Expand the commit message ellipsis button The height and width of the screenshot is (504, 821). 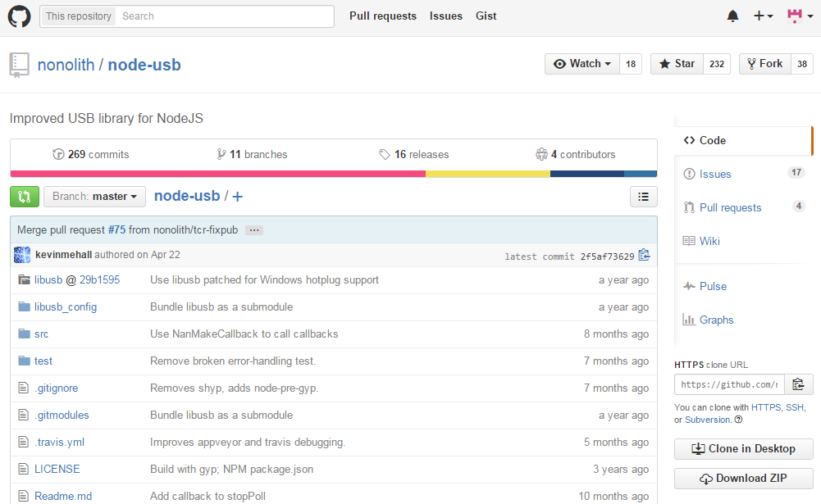click(254, 230)
